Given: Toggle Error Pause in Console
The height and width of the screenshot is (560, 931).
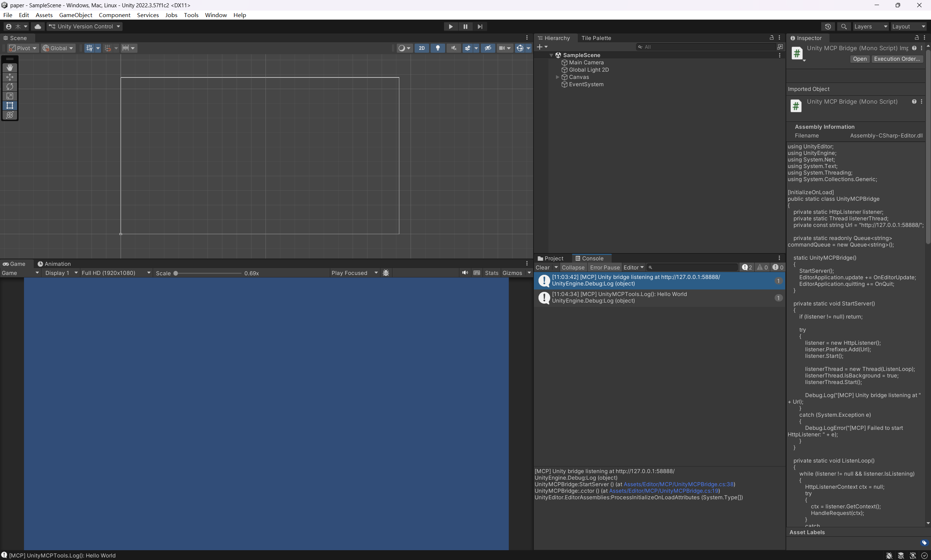Looking at the screenshot, I should (x=604, y=267).
